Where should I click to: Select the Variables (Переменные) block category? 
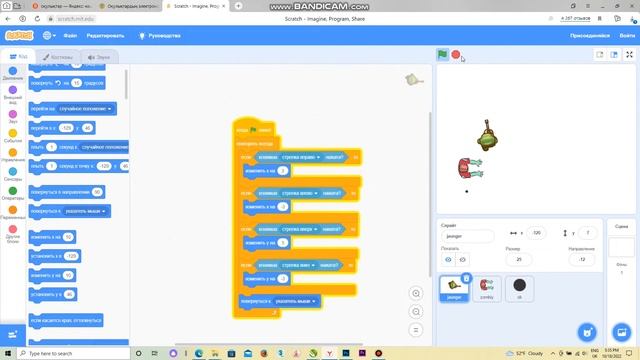point(13,213)
